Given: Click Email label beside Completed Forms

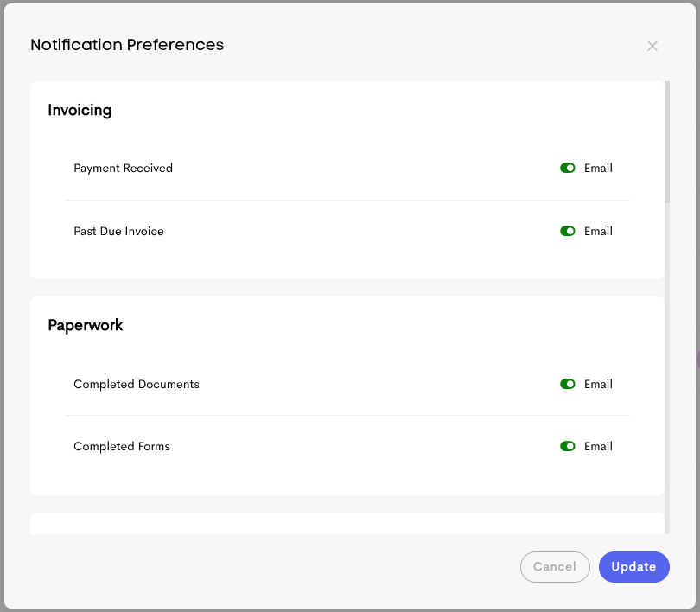Looking at the screenshot, I should pos(598,446).
